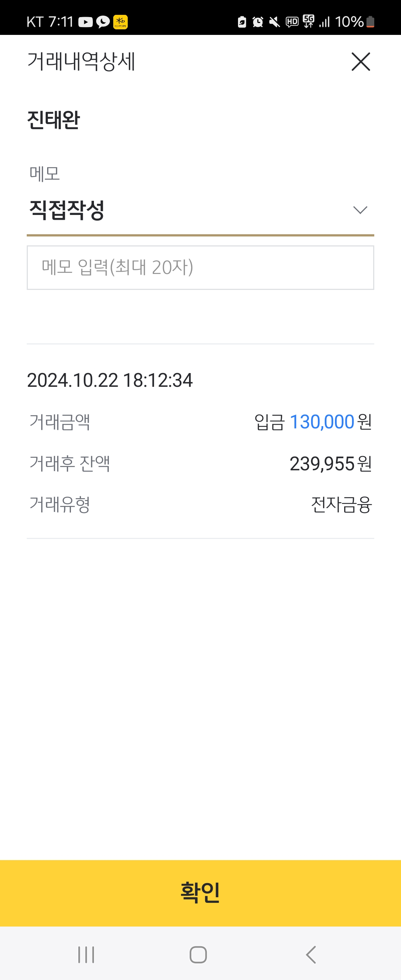Tap the battery level indicator
The height and width of the screenshot is (980, 401).
(370, 22)
